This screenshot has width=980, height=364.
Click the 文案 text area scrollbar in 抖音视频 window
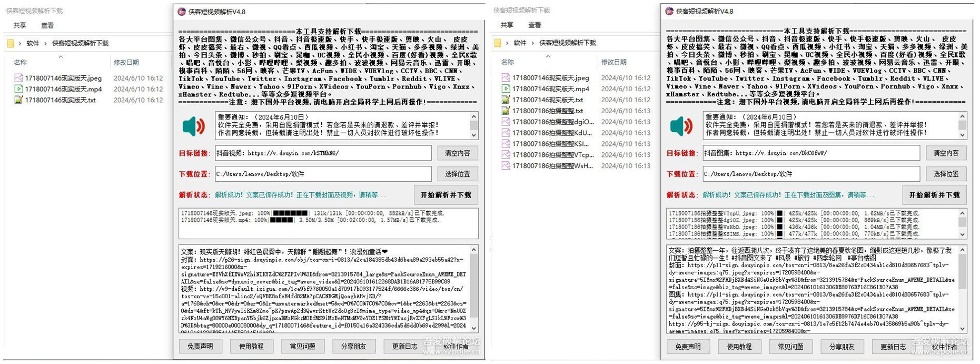[x=474, y=289]
